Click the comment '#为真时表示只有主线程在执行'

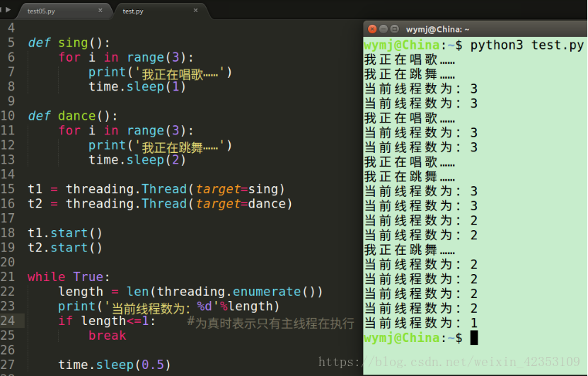pos(271,323)
